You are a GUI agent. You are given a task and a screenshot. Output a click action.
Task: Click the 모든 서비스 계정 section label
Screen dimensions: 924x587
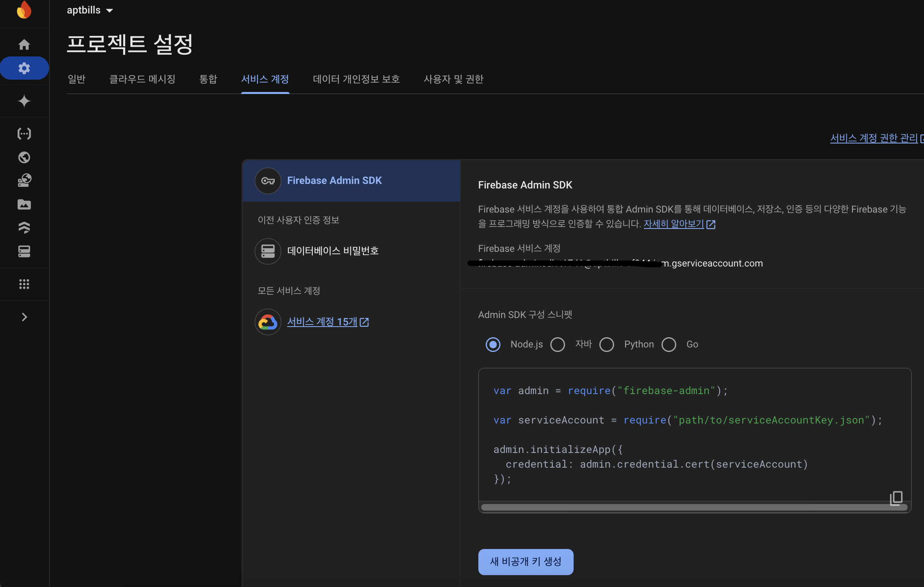point(289,291)
